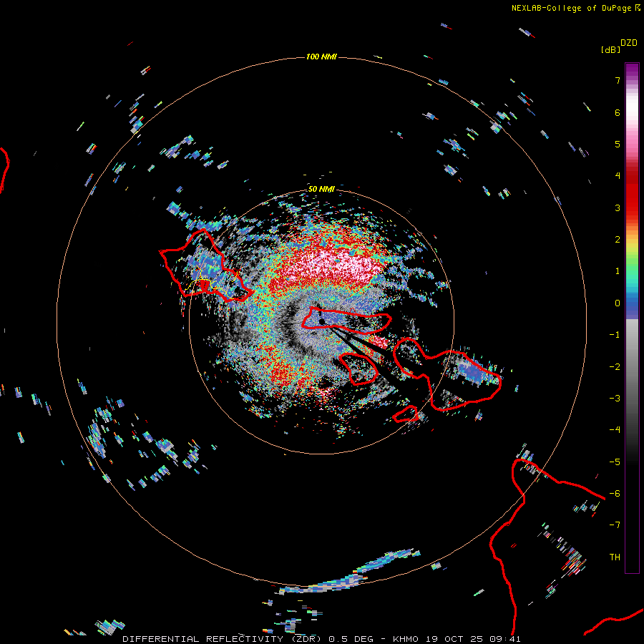Click the positive "3" scale value
Screen dimensions: 644x644
(618, 208)
